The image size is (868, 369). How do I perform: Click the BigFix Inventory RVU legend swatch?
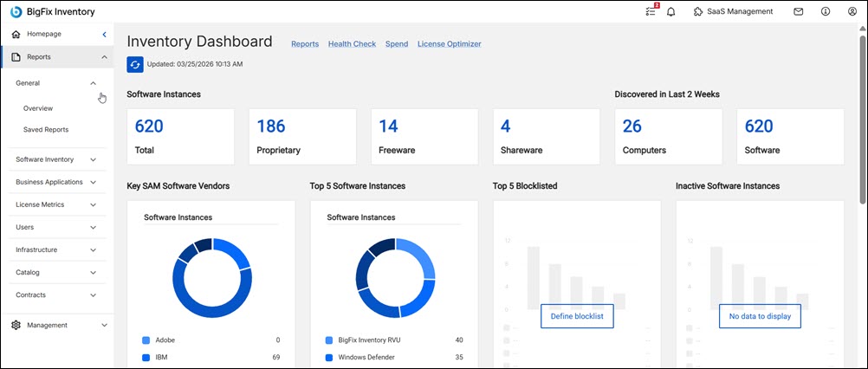coord(329,340)
